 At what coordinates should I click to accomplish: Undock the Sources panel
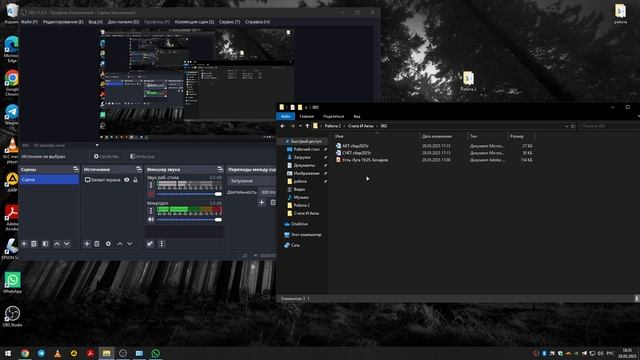138,169
